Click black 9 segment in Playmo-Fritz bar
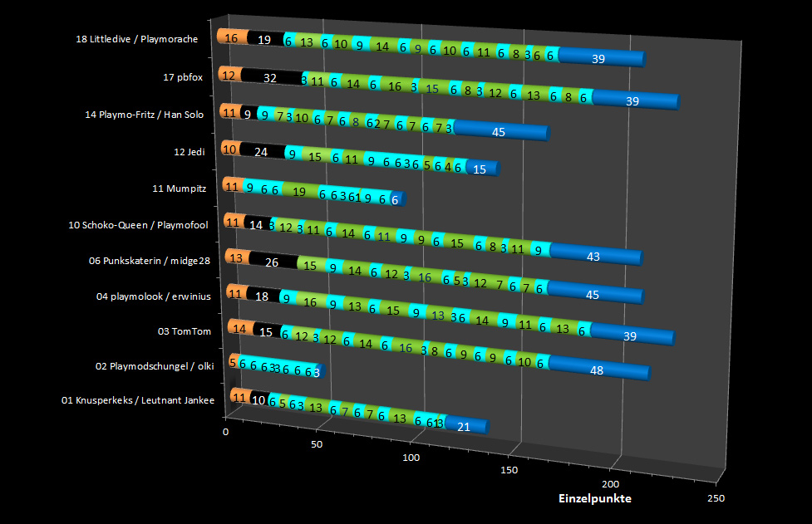The height and width of the screenshot is (524, 812). (249, 113)
